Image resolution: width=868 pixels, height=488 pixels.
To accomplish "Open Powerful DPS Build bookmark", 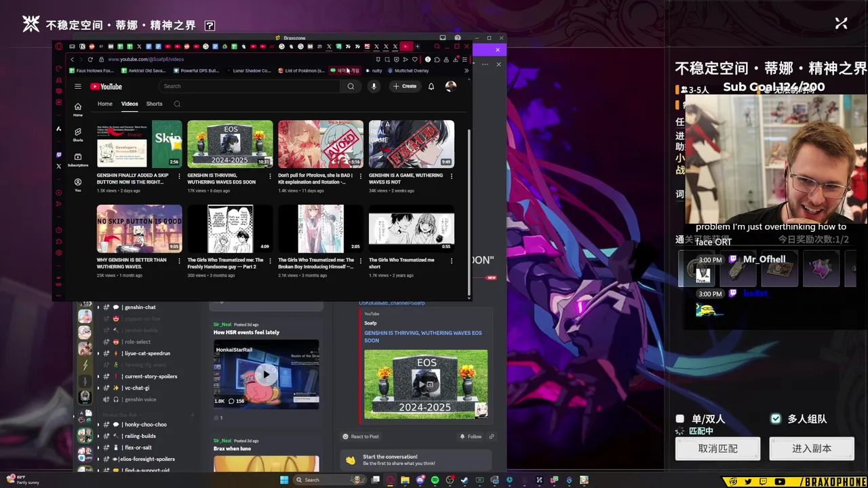I will pyautogui.click(x=196, y=70).
